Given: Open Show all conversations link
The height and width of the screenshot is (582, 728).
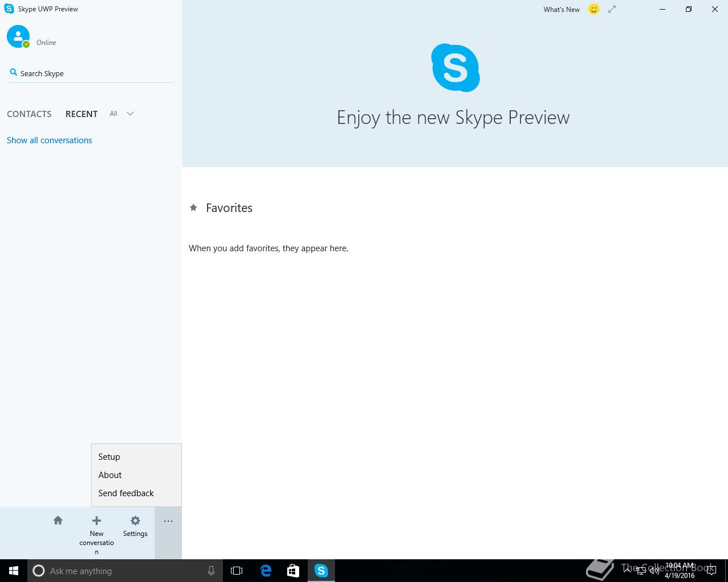Looking at the screenshot, I should click(49, 140).
